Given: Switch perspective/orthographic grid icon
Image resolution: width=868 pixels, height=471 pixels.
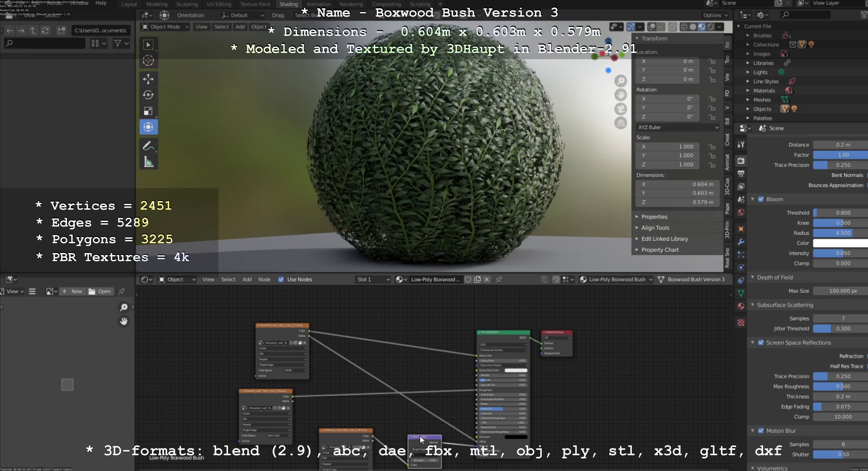Looking at the screenshot, I should (621, 123).
